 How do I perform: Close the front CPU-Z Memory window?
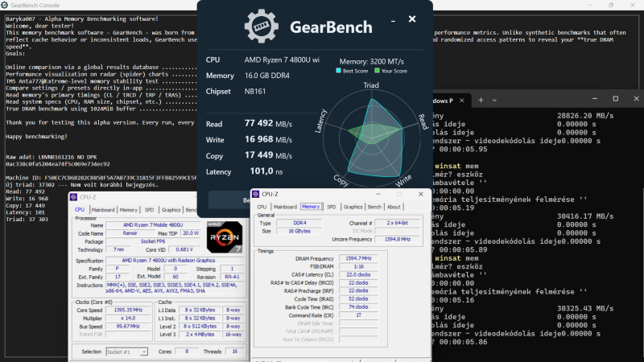(x=420, y=194)
